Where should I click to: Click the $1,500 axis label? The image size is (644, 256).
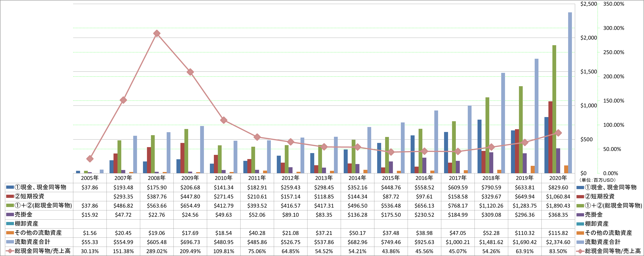(588, 72)
